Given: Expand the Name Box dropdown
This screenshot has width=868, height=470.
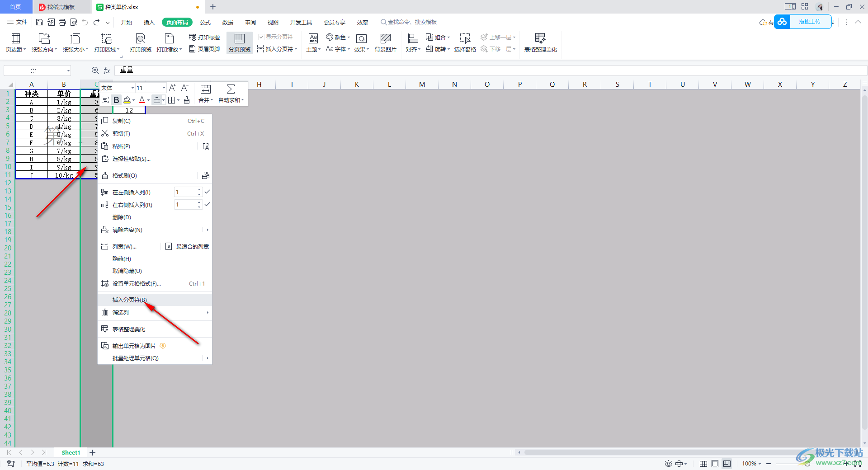Looking at the screenshot, I should (68, 70).
